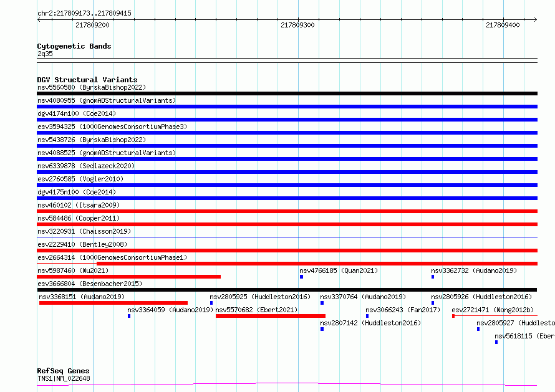Image resolution: width=555 pixels, height=392 pixels.
Task: Click nsv2805927 variant label
Action: coord(516,323)
